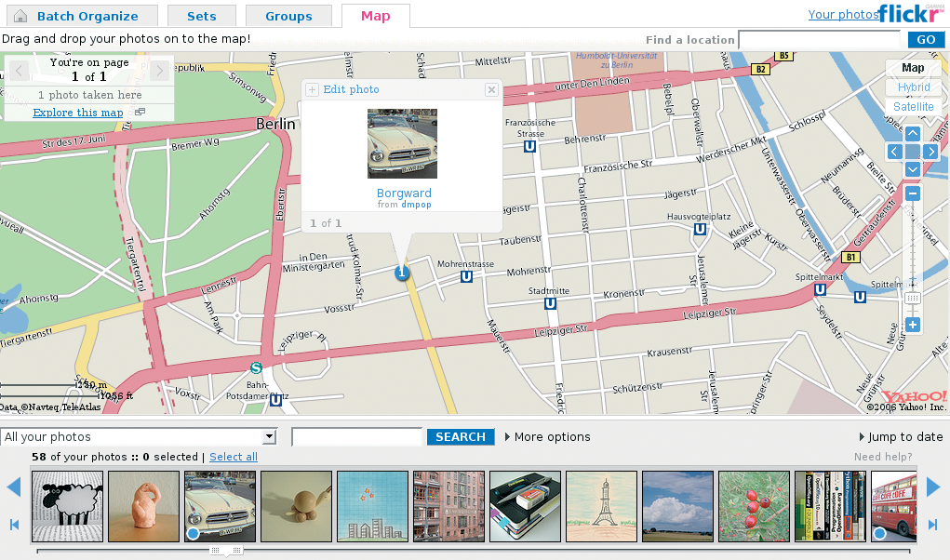Switch to Hybrid view type
The image size is (950, 560).
coord(913,87)
